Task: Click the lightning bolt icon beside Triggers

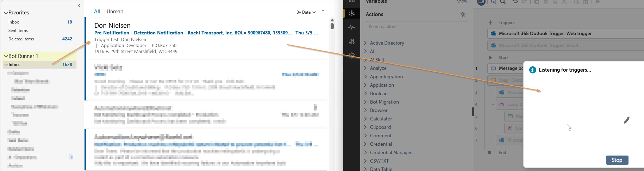Action: [490, 22]
